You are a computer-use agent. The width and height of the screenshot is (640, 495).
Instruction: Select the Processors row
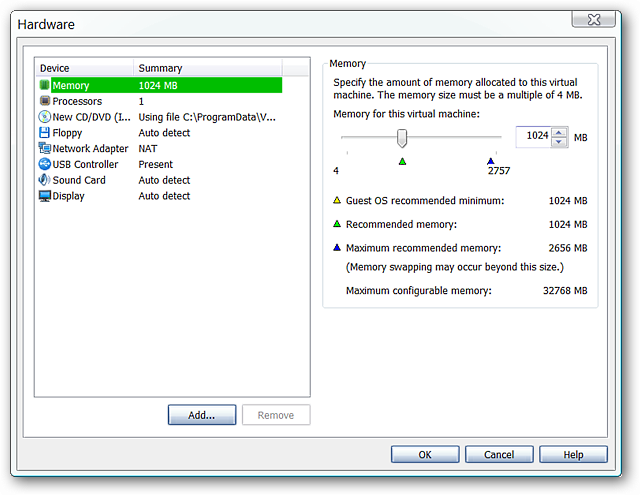tap(160, 101)
